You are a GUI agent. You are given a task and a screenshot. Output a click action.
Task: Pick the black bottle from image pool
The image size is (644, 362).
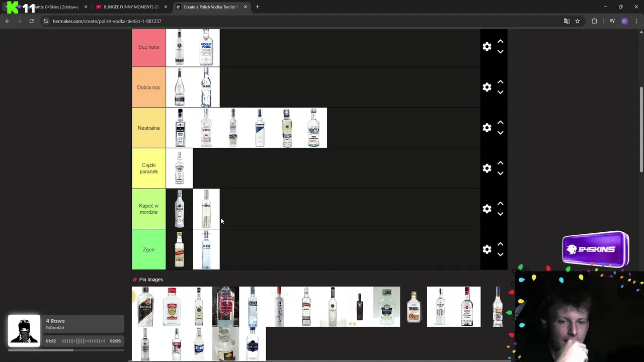click(360, 307)
